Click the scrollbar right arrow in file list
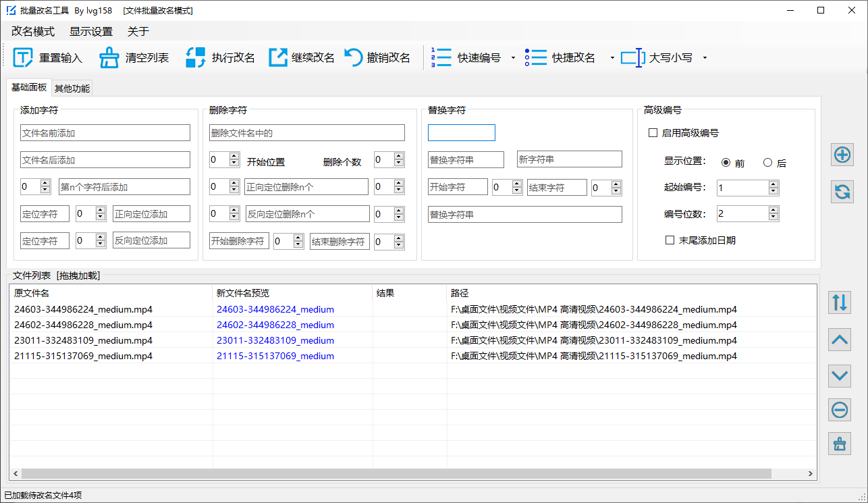 [811, 474]
